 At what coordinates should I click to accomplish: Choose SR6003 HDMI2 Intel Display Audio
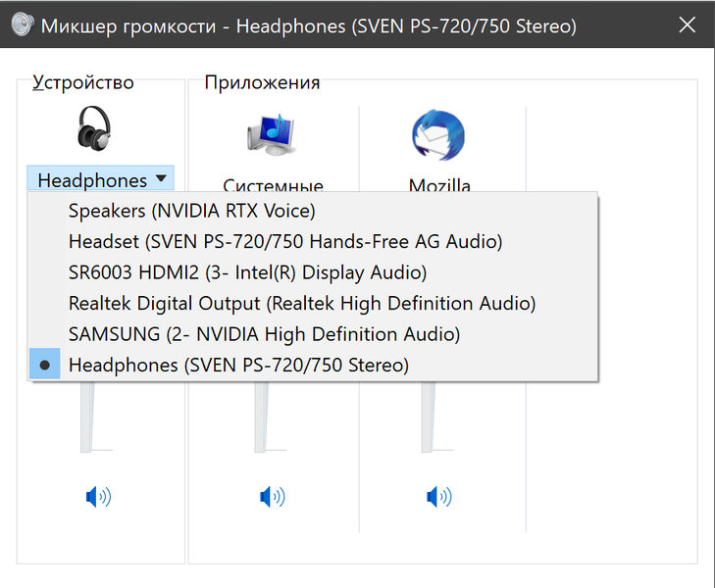313,272
